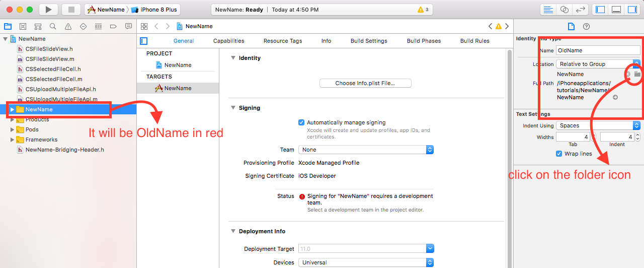Open the Report navigator

pyautogui.click(x=128, y=26)
